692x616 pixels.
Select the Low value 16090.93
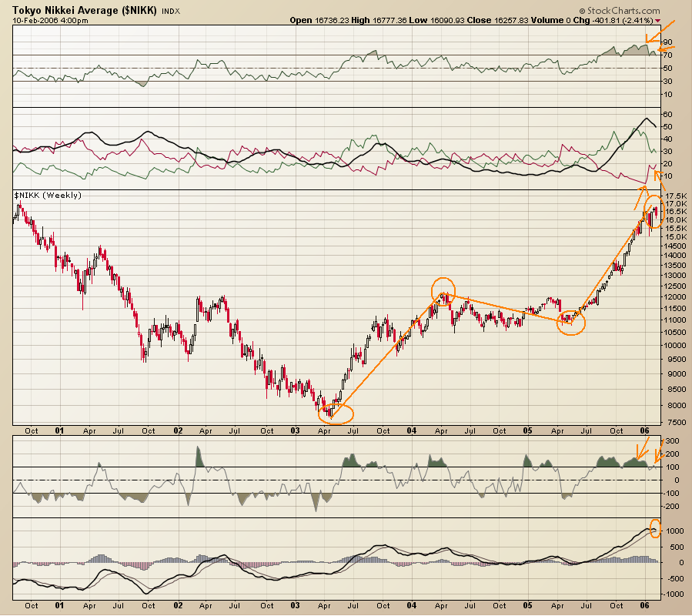click(446, 20)
